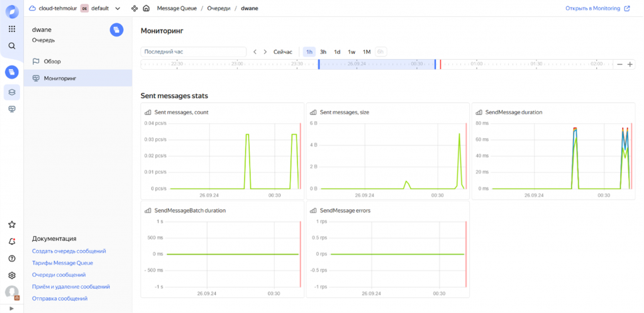Viewport: 644px width, 313px height.
Task: Open the notifications bell icon
Action: point(12,241)
